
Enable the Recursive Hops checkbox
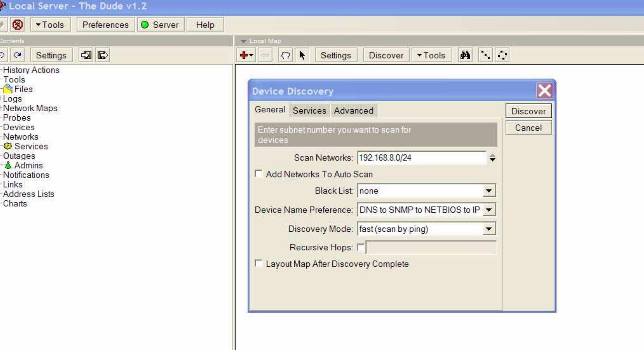pos(361,248)
